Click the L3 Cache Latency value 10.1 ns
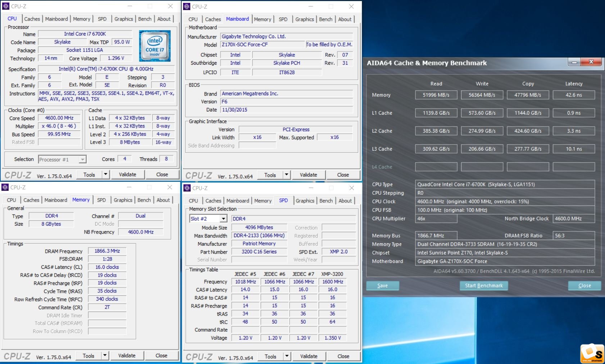The width and height of the screenshot is (605, 364). click(574, 149)
